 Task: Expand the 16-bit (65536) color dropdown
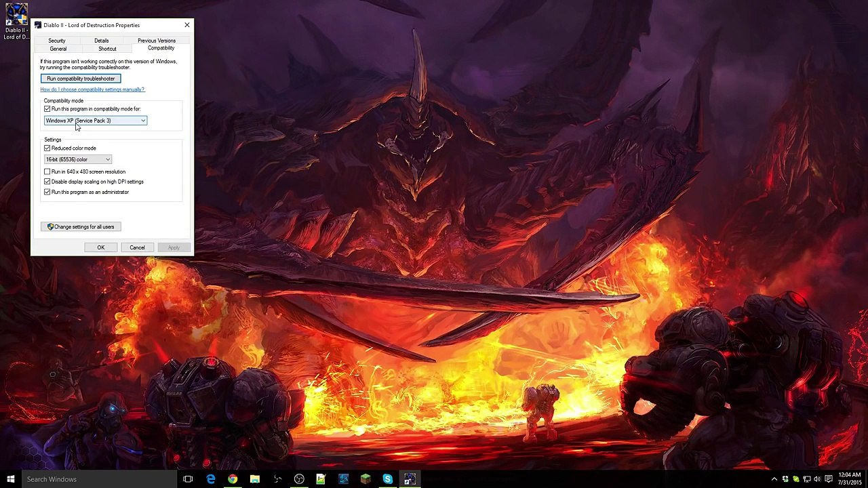click(78, 159)
